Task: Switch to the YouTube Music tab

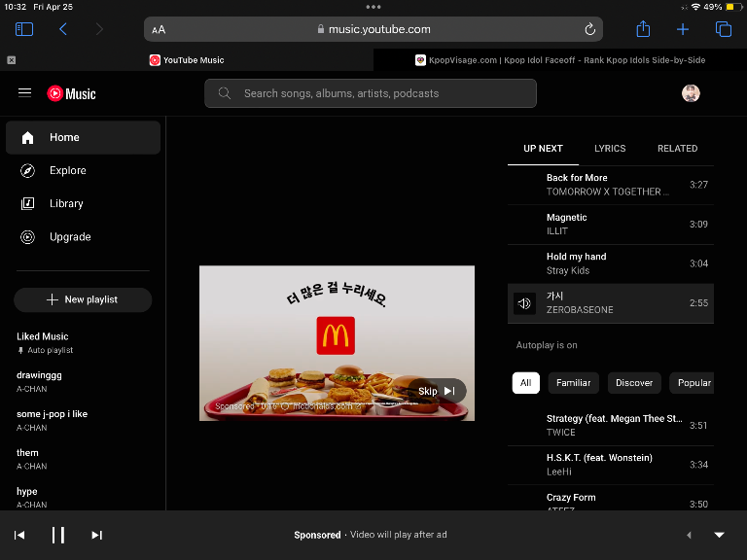Action: 187,60
